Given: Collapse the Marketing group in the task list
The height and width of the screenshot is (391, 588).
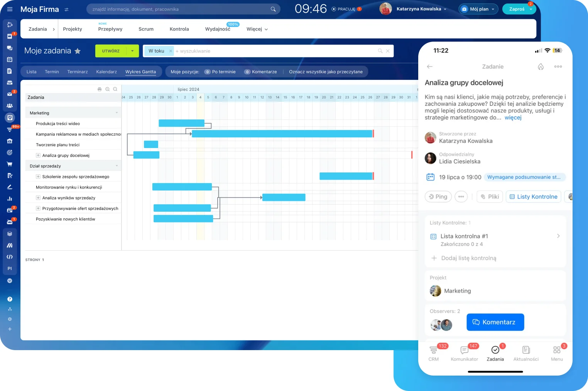Looking at the screenshot, I should pos(117,113).
